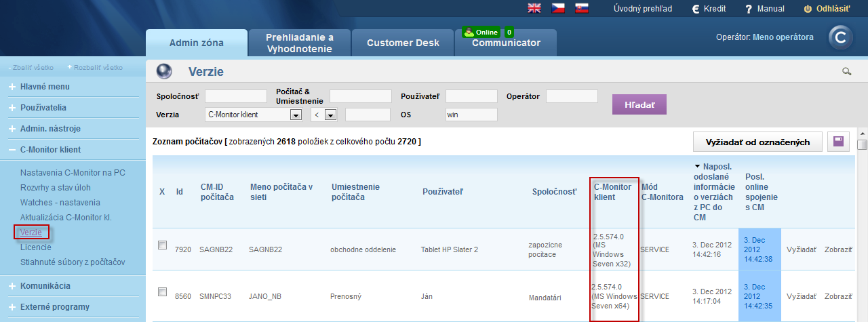This screenshot has height=322, width=868.
Task: Click operator name Meno operátora
Action: [783, 37]
